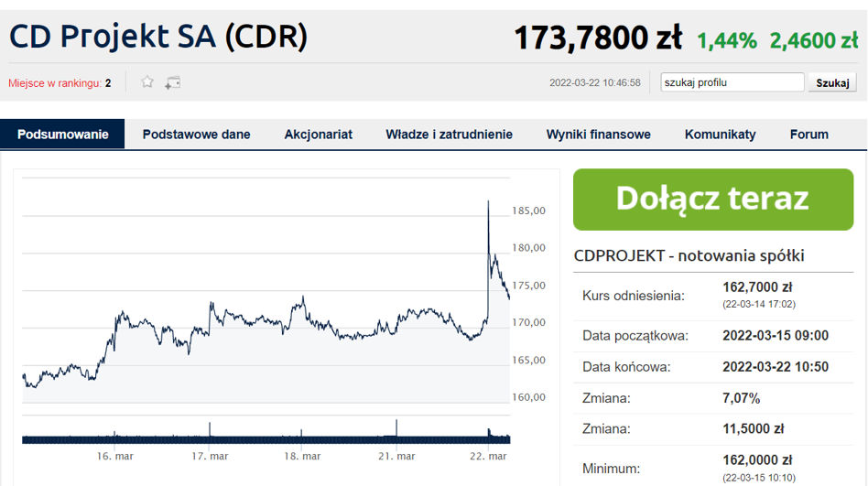The width and height of the screenshot is (868, 486).
Task: Open the Akcjonariat tab
Action: [x=318, y=135]
